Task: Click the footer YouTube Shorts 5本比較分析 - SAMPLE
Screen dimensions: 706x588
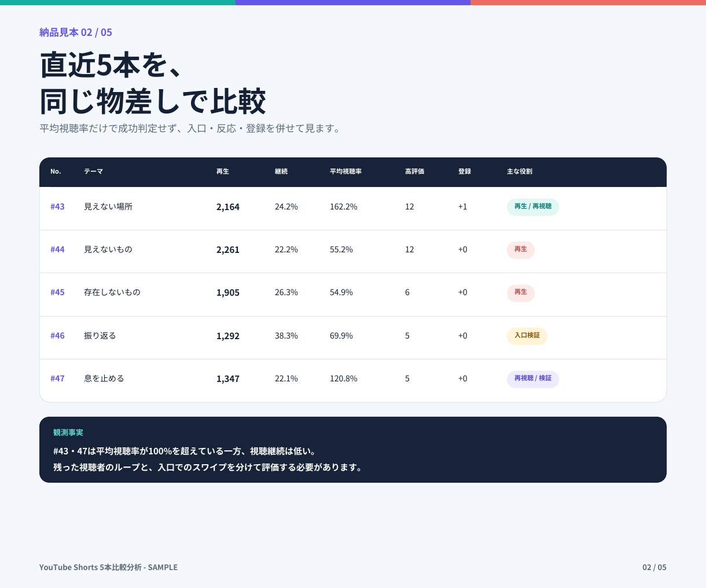Action: (x=108, y=567)
